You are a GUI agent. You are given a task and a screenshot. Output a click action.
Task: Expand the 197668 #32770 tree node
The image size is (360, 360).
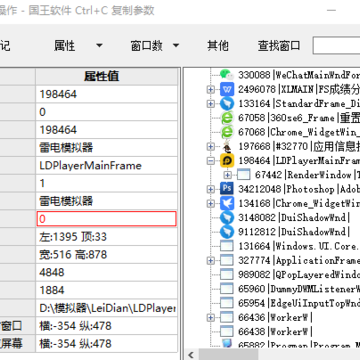[210, 146]
